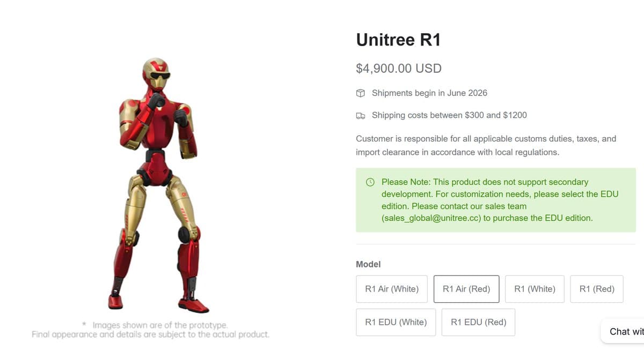This screenshot has height=350, width=644.
Task: Pick the R1 EDU (Red) edition
Action: point(478,322)
